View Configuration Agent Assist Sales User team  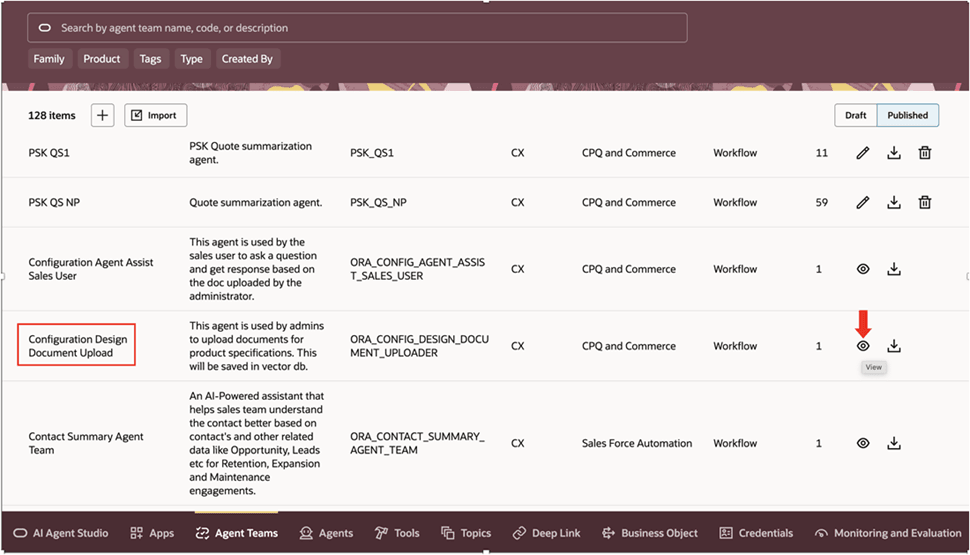click(x=863, y=269)
